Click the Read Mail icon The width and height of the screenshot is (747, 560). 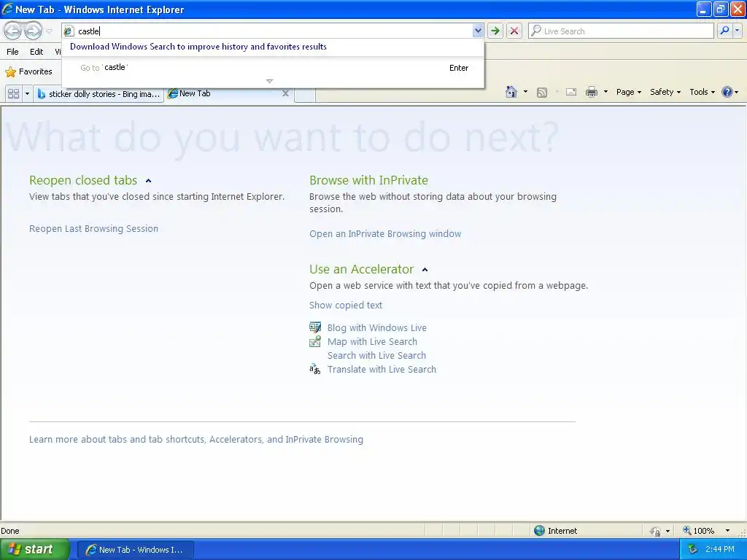pyautogui.click(x=571, y=93)
